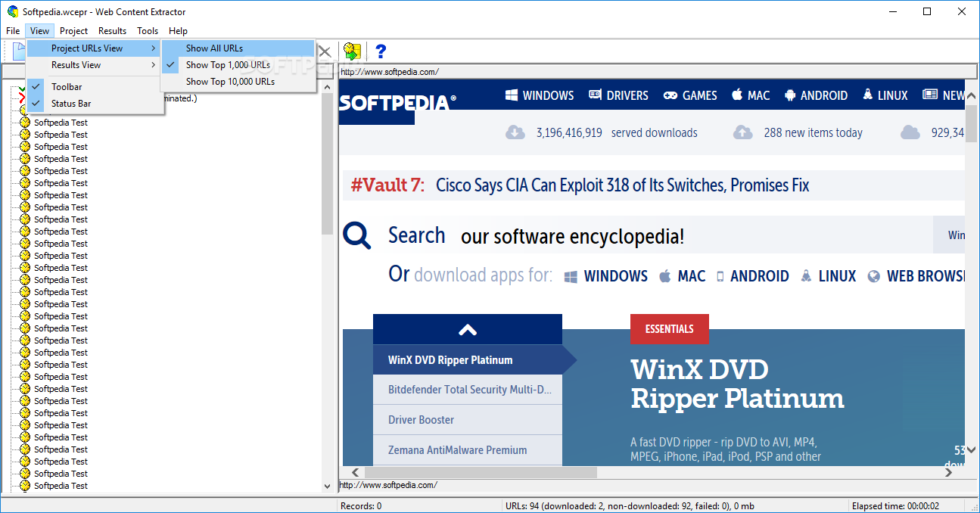Click the scheduler clock toolbar icon
Viewport: 980px width, 513px height.
pos(352,51)
